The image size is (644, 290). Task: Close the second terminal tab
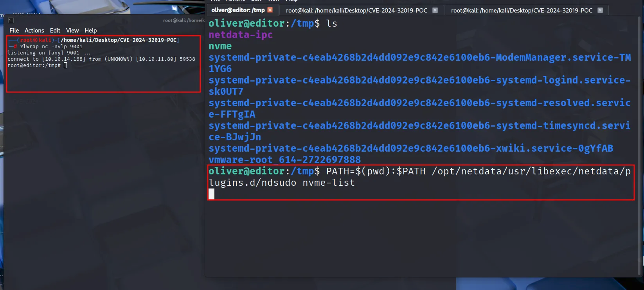point(435,10)
